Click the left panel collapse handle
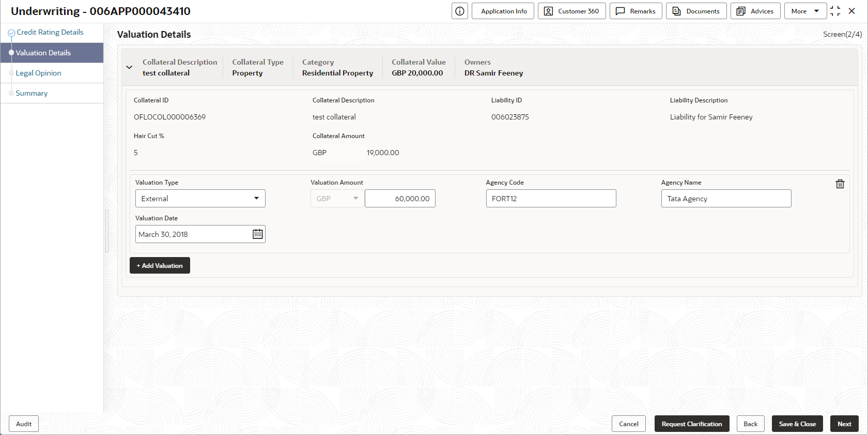Viewport: 868px width, 435px height. tap(107, 231)
